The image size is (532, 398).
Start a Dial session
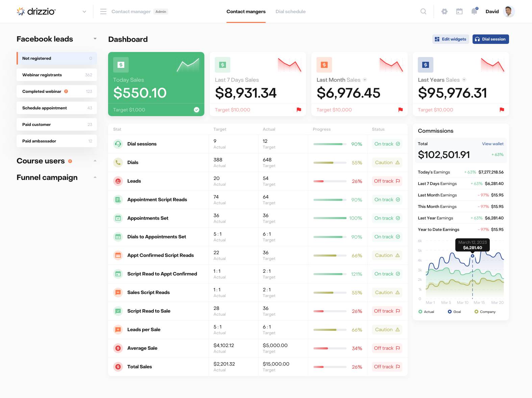point(490,39)
